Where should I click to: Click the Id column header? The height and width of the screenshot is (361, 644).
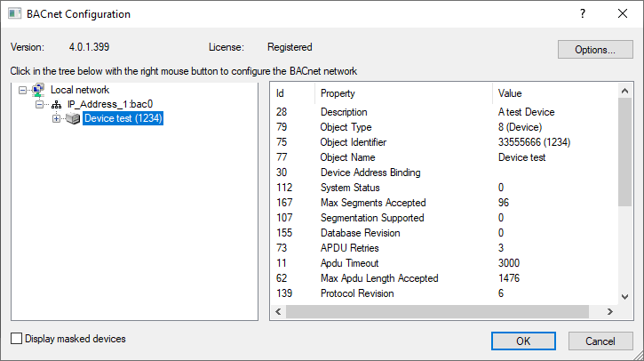click(x=291, y=93)
